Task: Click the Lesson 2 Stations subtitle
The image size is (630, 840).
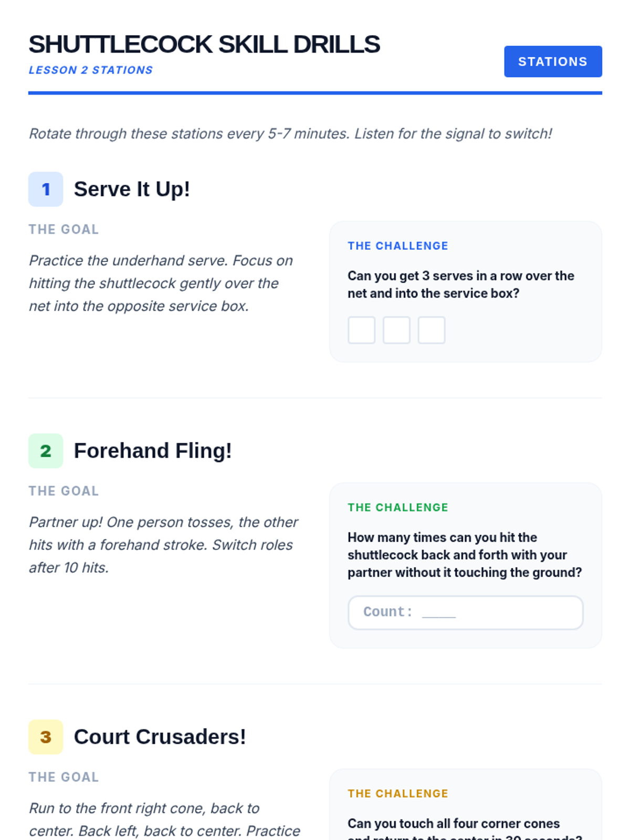Action: 91,70
